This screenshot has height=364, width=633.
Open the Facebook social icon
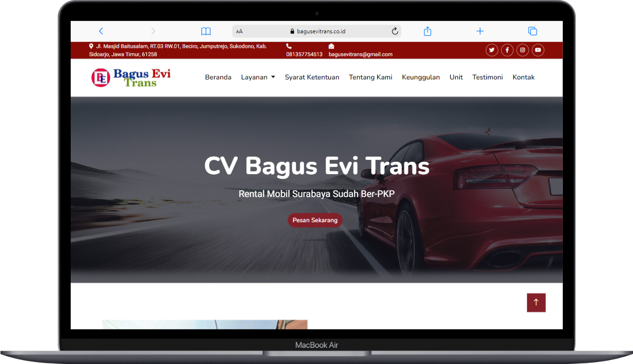tap(507, 50)
